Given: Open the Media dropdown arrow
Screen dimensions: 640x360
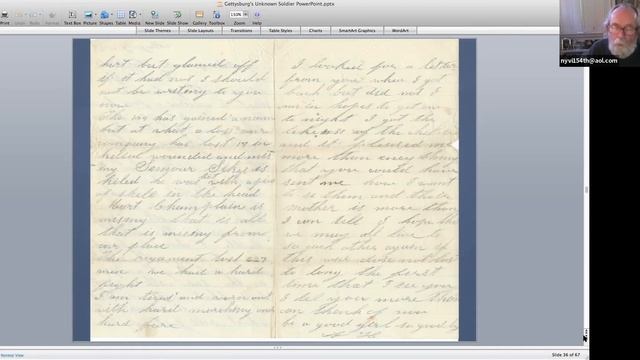Looking at the screenshot, I should 140,15.
